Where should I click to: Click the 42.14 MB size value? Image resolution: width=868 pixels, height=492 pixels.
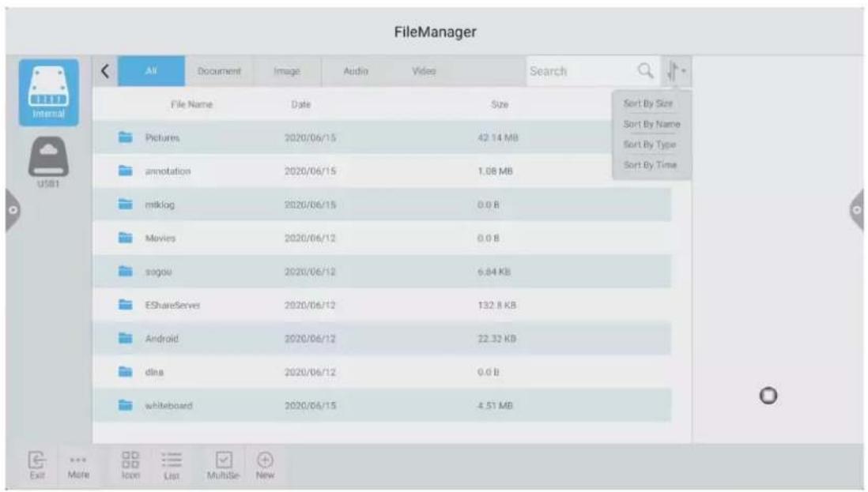click(498, 137)
